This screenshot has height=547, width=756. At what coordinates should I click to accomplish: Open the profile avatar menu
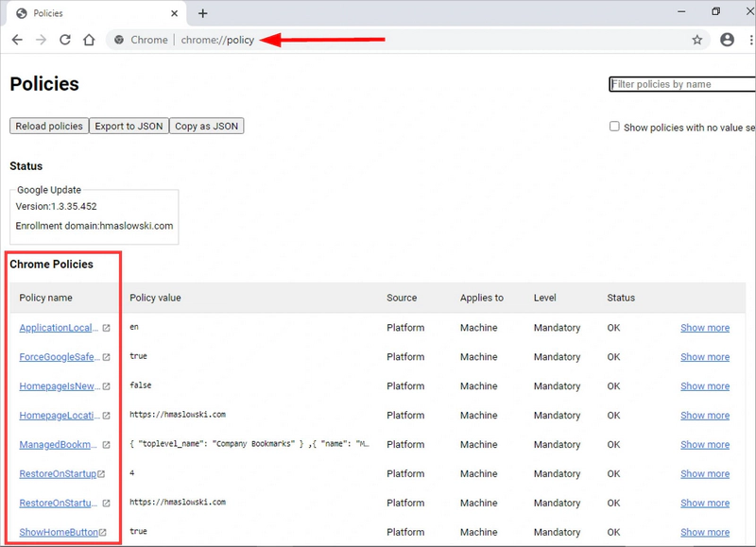(x=727, y=40)
